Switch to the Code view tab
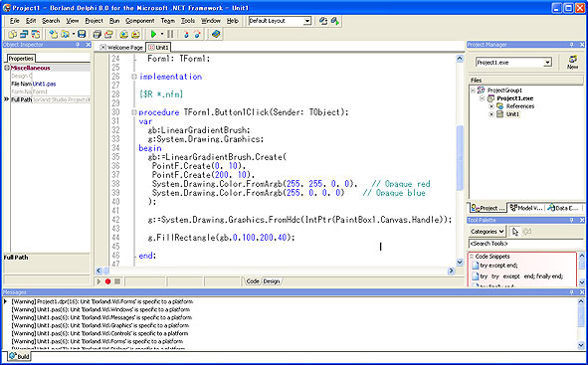Screen dimensions: 588x365 coord(253,281)
